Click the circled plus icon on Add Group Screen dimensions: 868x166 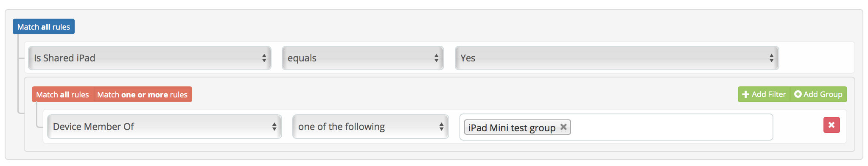click(798, 94)
